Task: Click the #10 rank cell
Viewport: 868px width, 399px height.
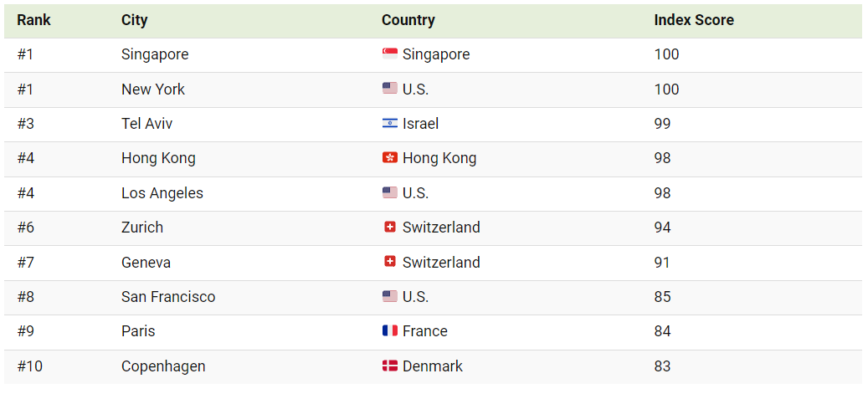Action: click(29, 366)
